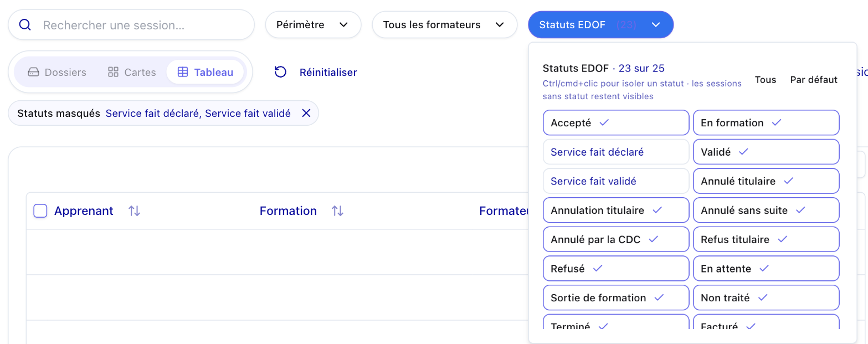Restore statuses with 'Par défaut' button
This screenshot has width=868, height=344.
tap(814, 80)
